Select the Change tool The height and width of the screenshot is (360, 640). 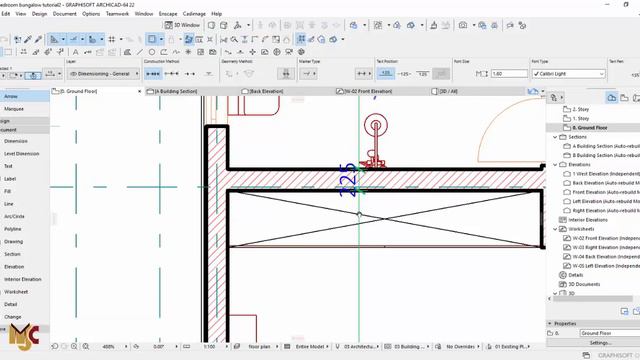(x=24, y=317)
